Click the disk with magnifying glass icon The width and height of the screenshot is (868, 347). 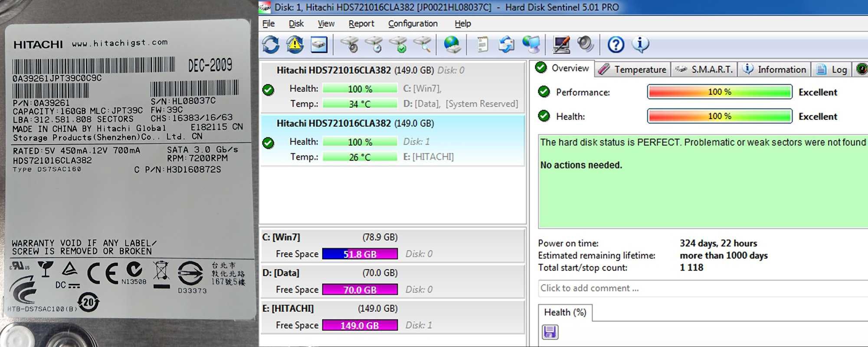[423, 44]
